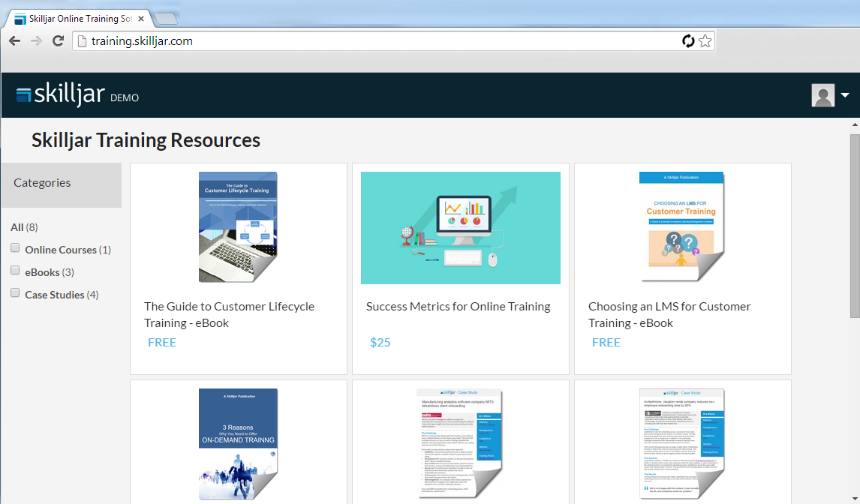Click the Online Courses (1) label

coord(68,250)
